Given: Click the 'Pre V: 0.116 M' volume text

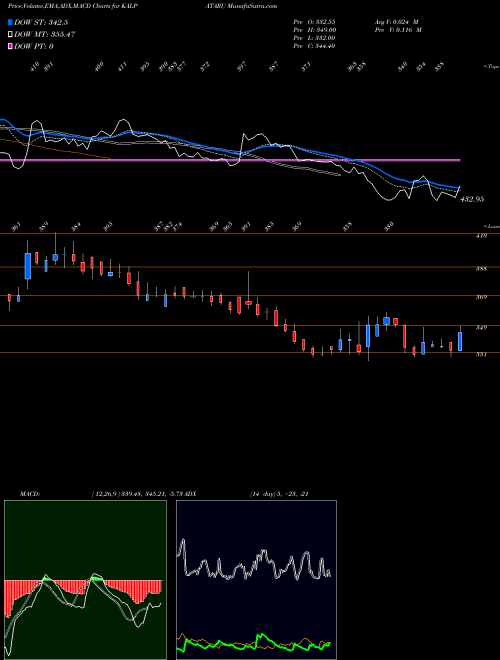Looking at the screenshot, I should (x=398, y=30).
